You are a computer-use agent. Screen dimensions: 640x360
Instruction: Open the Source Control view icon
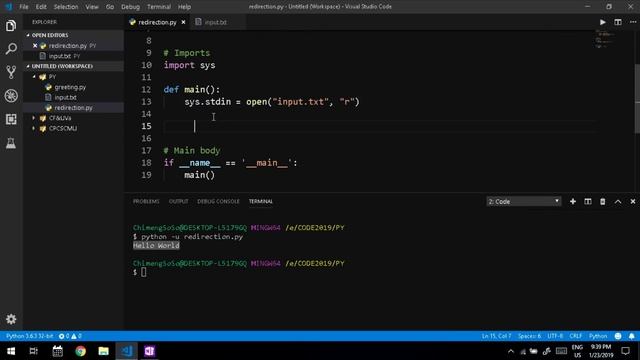[11, 72]
